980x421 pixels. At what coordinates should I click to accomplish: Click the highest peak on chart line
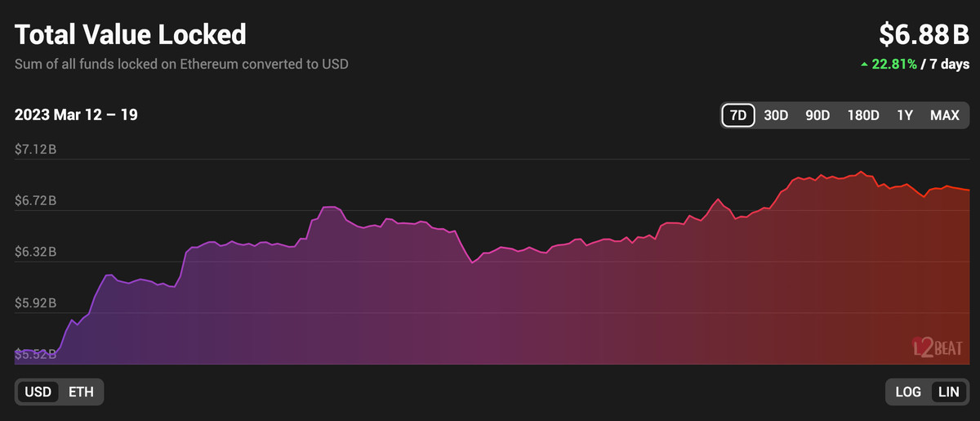pyautogui.click(x=861, y=172)
